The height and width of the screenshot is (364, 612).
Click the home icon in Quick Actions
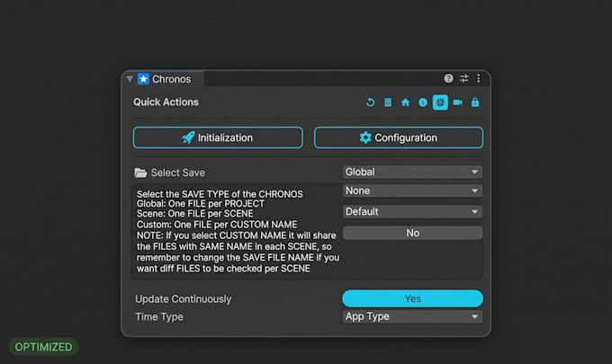point(406,102)
